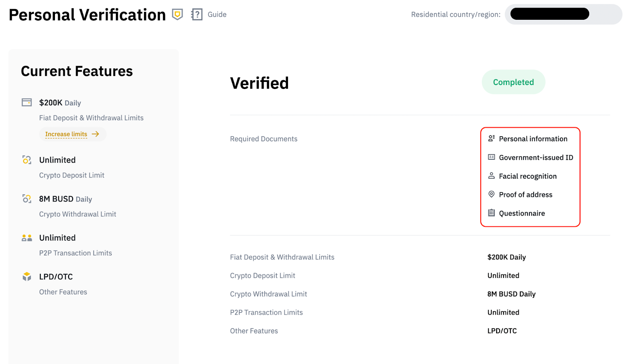Click the Crypto Withdrawal Limit icon
The image size is (633, 364).
pyautogui.click(x=26, y=199)
